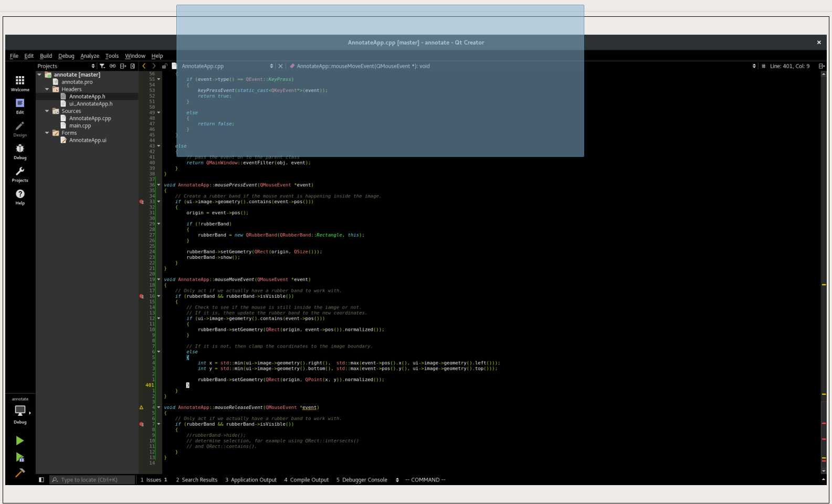The width and height of the screenshot is (832, 504).
Task: Open the output pane selector arrows
Action: tap(397, 480)
